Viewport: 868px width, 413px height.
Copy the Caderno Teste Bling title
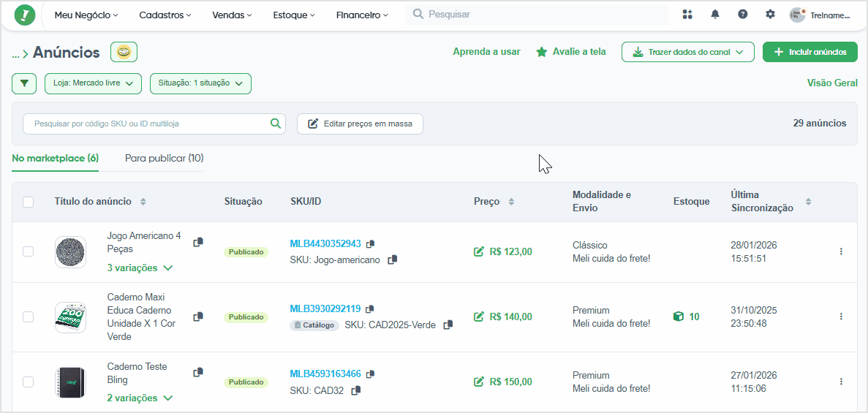[x=198, y=373]
